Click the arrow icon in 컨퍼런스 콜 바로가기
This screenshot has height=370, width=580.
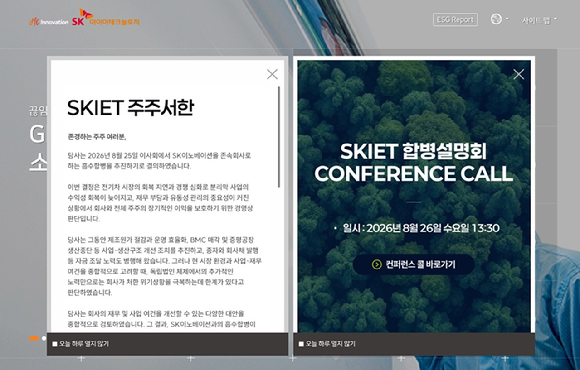tap(377, 265)
